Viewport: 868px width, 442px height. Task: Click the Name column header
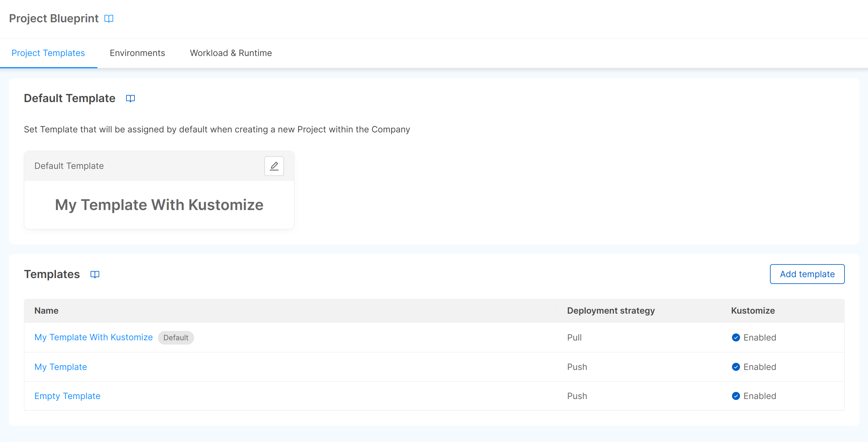coord(46,311)
